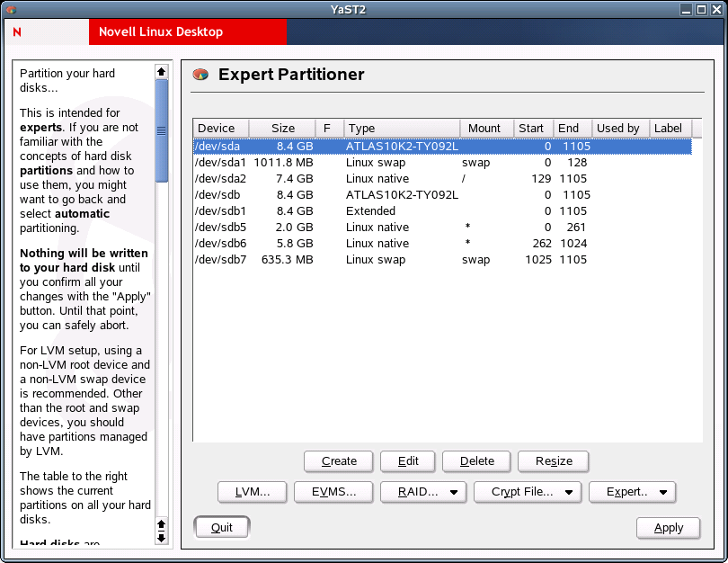Open the RAID dropdown menu

(x=423, y=492)
